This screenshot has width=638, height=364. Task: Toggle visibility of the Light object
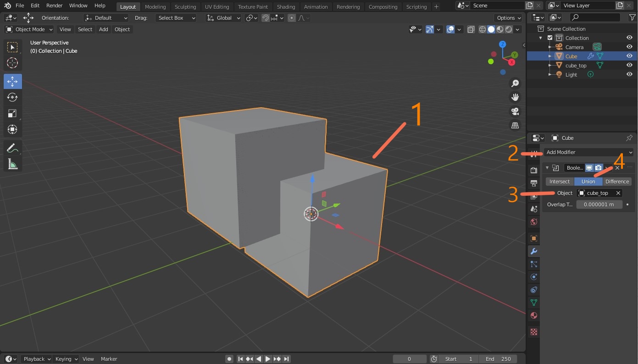629,74
